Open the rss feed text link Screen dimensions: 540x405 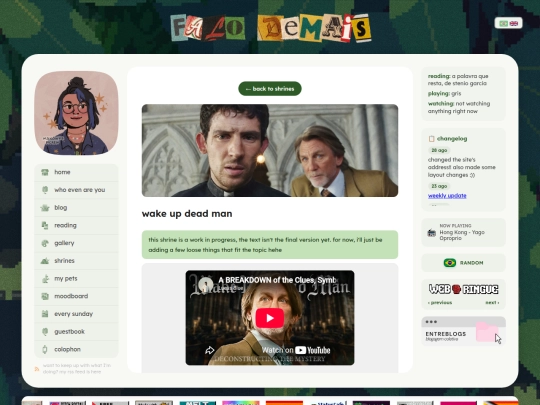pos(77,368)
